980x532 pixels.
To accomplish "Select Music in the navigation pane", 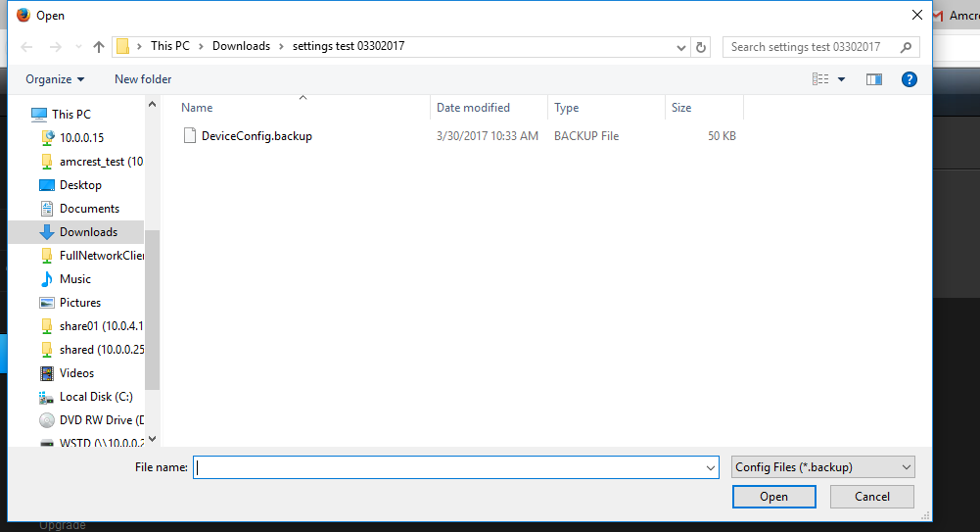I will point(75,279).
